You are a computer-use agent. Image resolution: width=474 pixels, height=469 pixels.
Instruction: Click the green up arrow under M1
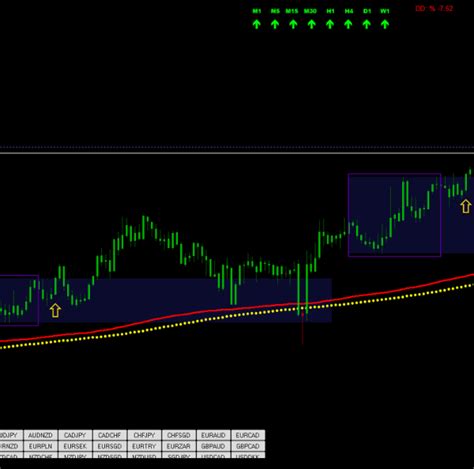[x=256, y=24]
